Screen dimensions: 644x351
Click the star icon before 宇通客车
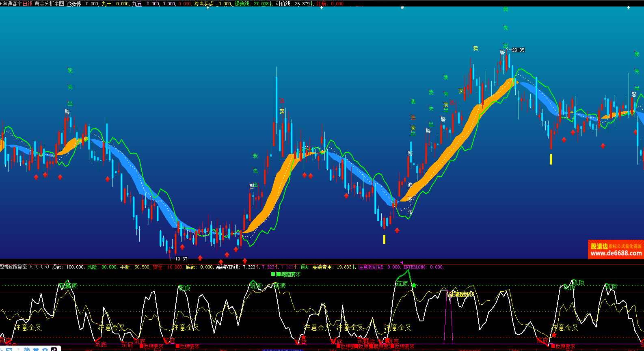(x=1, y=4)
